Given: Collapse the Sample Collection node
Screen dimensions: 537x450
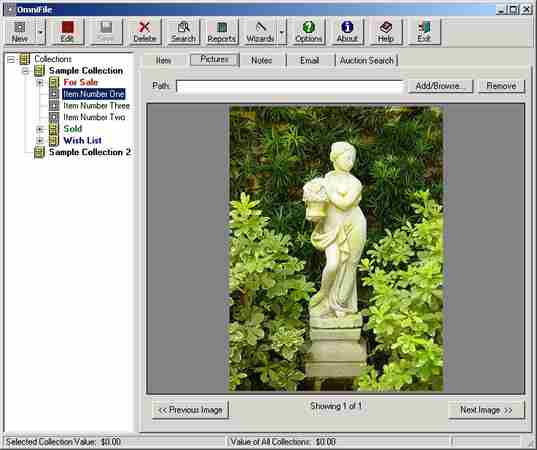Looking at the screenshot, I should pos(25,71).
